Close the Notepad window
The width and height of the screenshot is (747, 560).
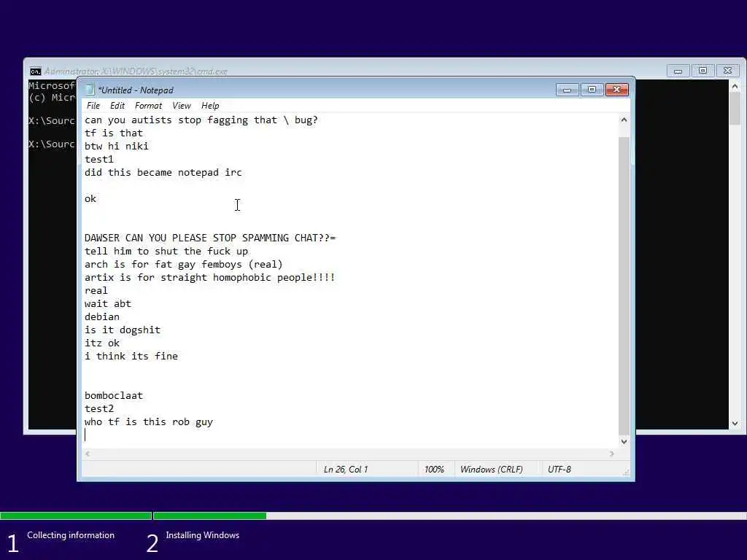(617, 90)
